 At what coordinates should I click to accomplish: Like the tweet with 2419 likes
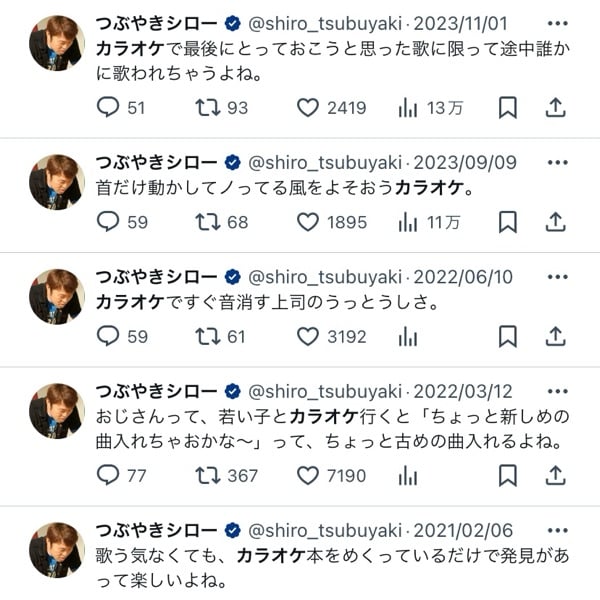tap(308, 108)
